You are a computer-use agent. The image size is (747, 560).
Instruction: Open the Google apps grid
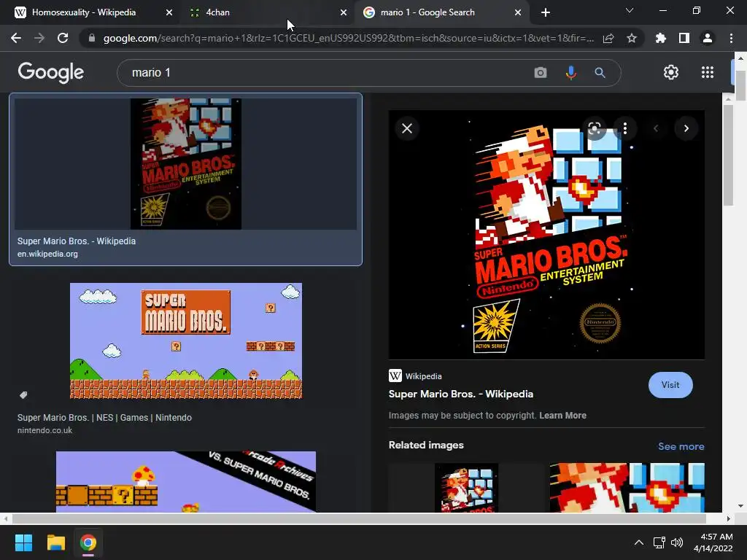click(708, 72)
